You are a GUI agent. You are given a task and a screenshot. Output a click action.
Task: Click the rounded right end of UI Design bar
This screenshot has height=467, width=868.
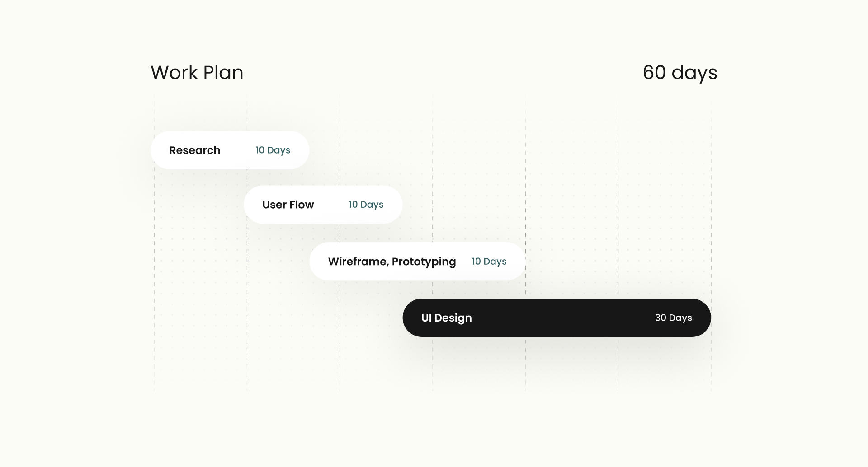point(703,318)
